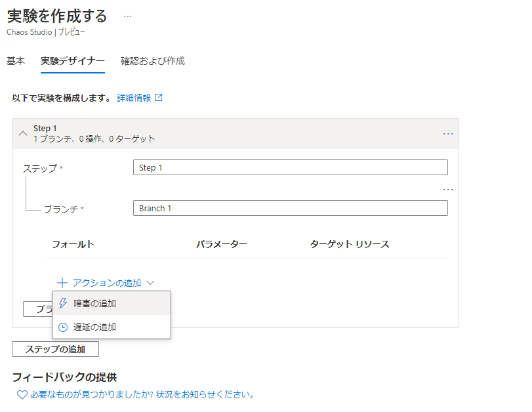Click the plus icon on アクションの追加
Viewport: 532px width, 412px height.
[62, 282]
